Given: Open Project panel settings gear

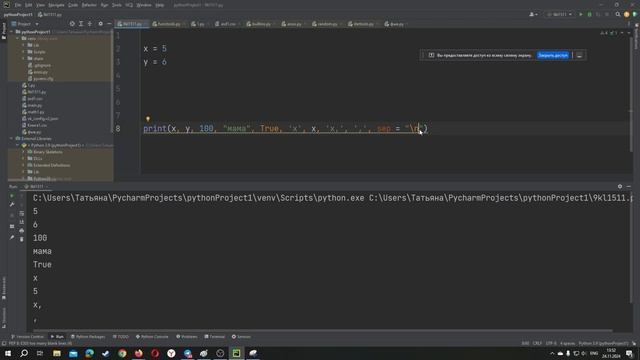Looking at the screenshot, I should pyautogui.click(x=100, y=24).
